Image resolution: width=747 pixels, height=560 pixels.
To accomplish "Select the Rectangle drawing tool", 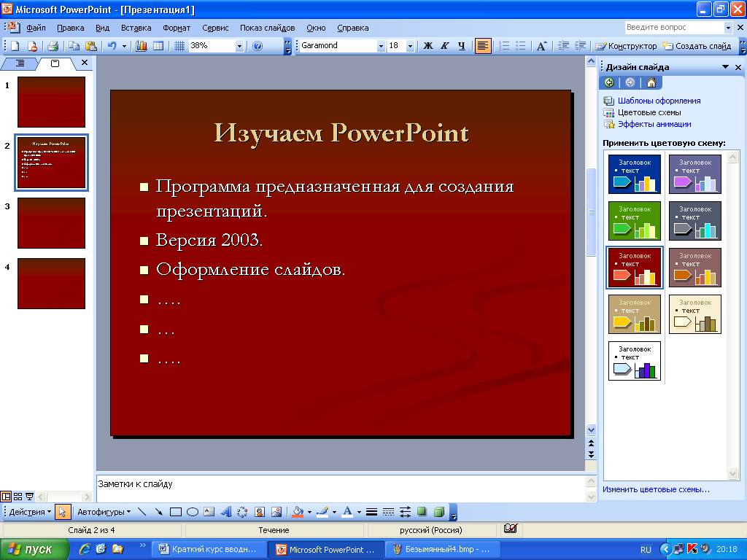I will coord(176,512).
